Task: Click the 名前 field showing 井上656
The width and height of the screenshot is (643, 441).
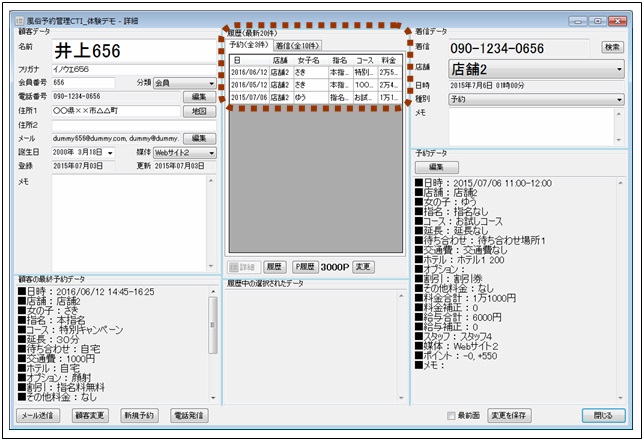Action: (x=130, y=49)
